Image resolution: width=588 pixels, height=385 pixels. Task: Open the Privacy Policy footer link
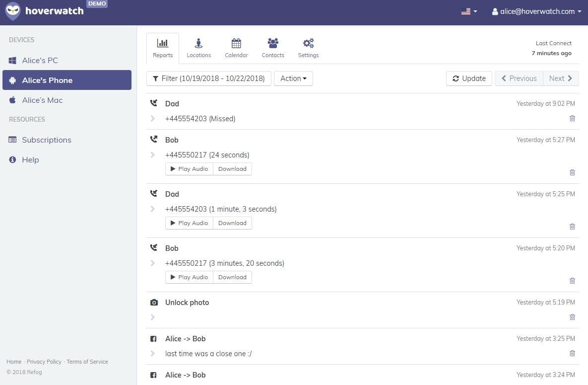pos(44,362)
